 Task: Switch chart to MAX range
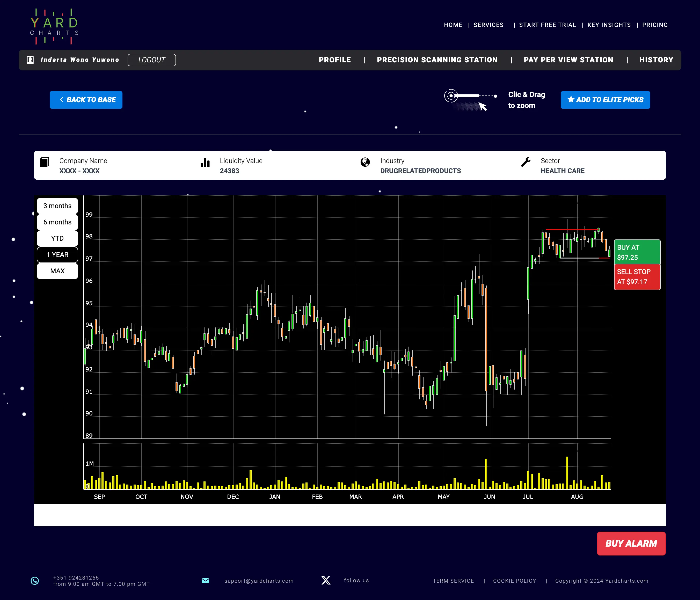[x=57, y=271]
